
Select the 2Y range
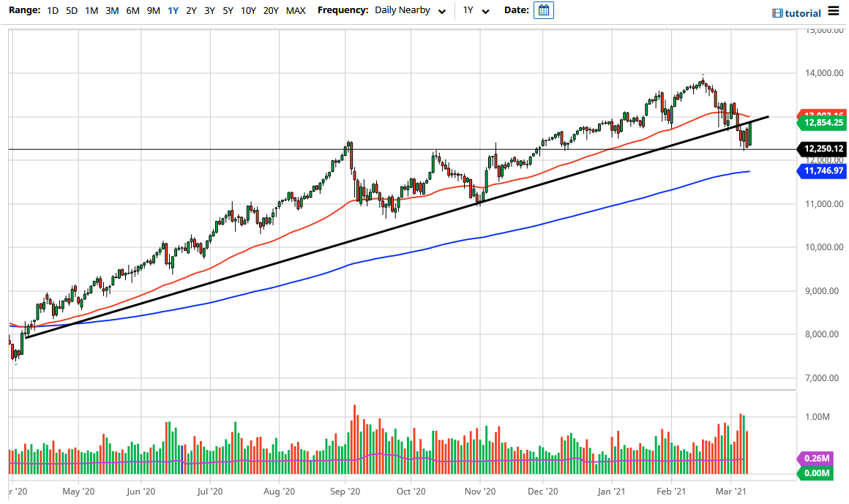pos(190,11)
